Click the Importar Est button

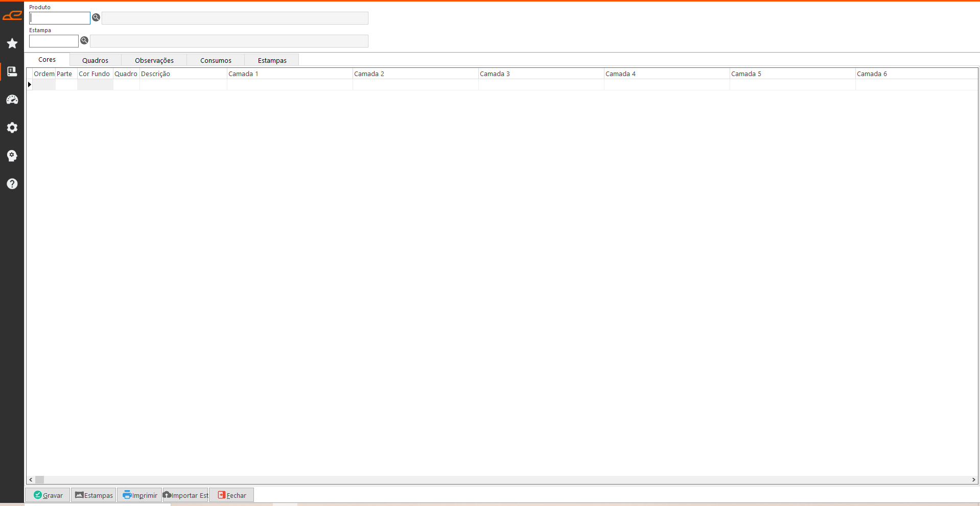click(185, 495)
